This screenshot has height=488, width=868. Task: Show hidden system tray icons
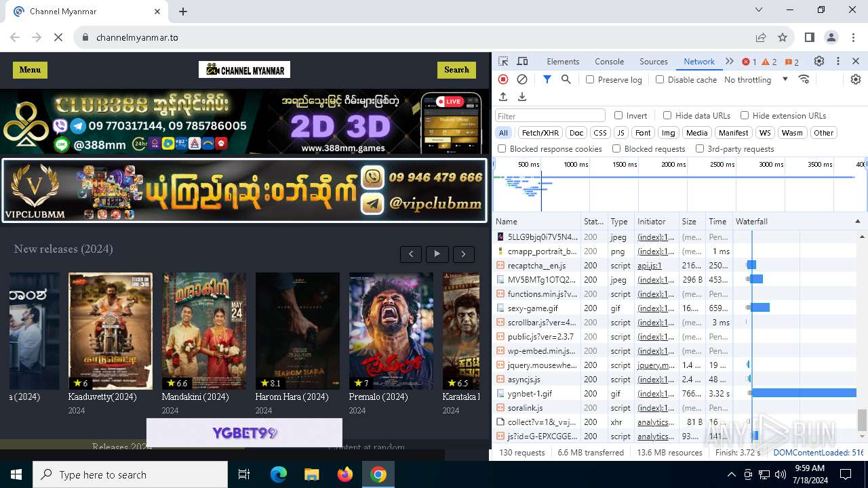click(x=731, y=474)
